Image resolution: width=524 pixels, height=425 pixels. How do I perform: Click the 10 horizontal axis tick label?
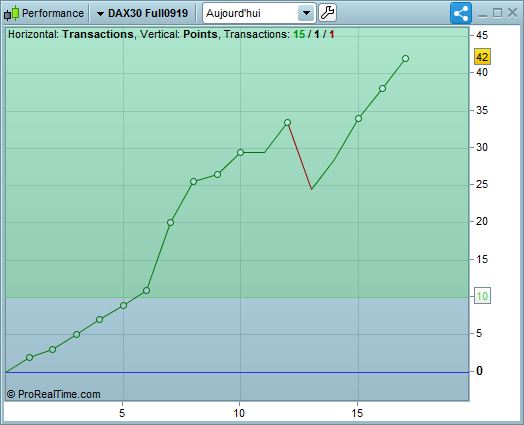tap(239, 413)
